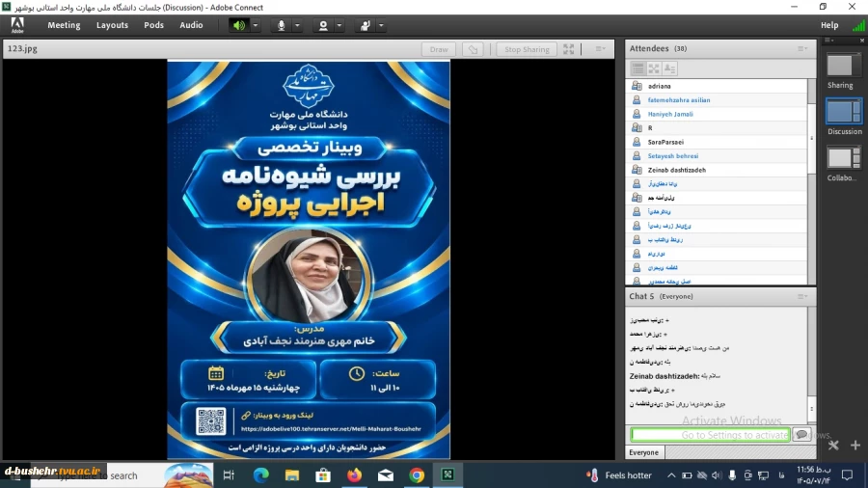
Task: Send chat message with speech bubble button
Action: 801,434
